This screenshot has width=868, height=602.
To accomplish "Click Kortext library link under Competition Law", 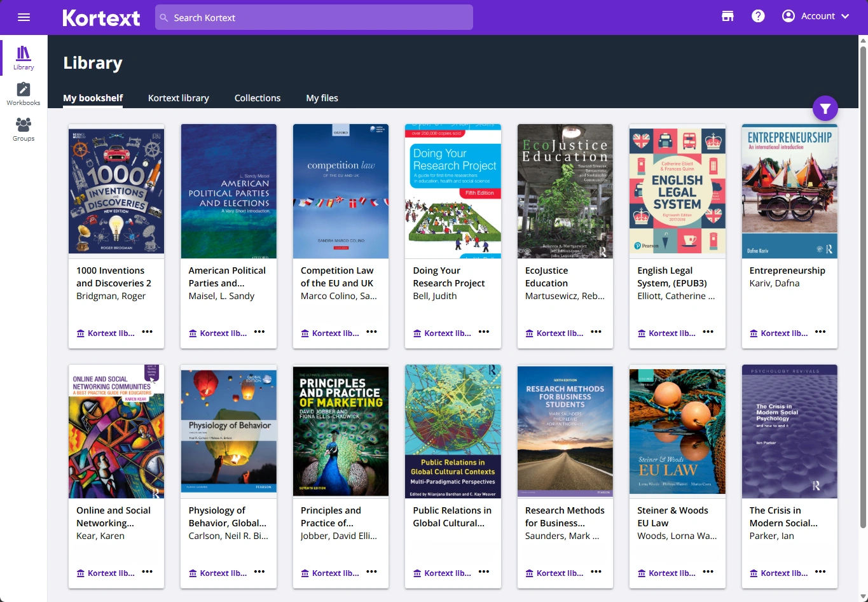I will [x=330, y=333].
